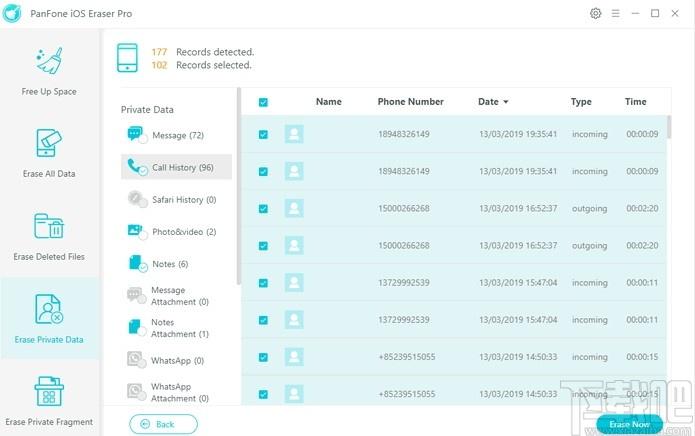Open the Erase Deleted Files folder icon
695x436 pixels.
[x=49, y=226]
